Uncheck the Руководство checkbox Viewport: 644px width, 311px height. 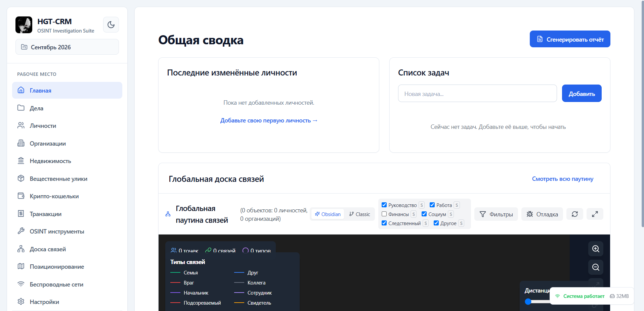[x=384, y=205]
